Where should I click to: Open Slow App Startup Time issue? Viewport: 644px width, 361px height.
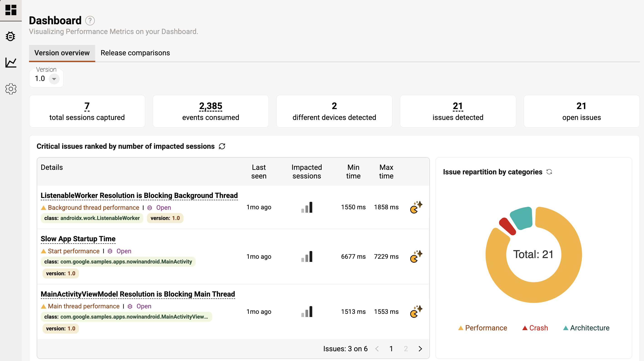pyautogui.click(x=78, y=239)
